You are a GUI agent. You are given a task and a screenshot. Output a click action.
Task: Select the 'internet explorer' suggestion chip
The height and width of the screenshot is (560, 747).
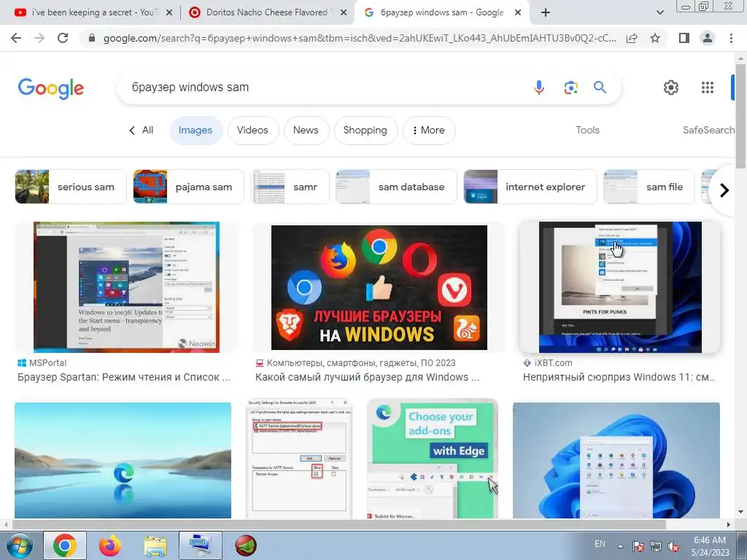(530, 187)
